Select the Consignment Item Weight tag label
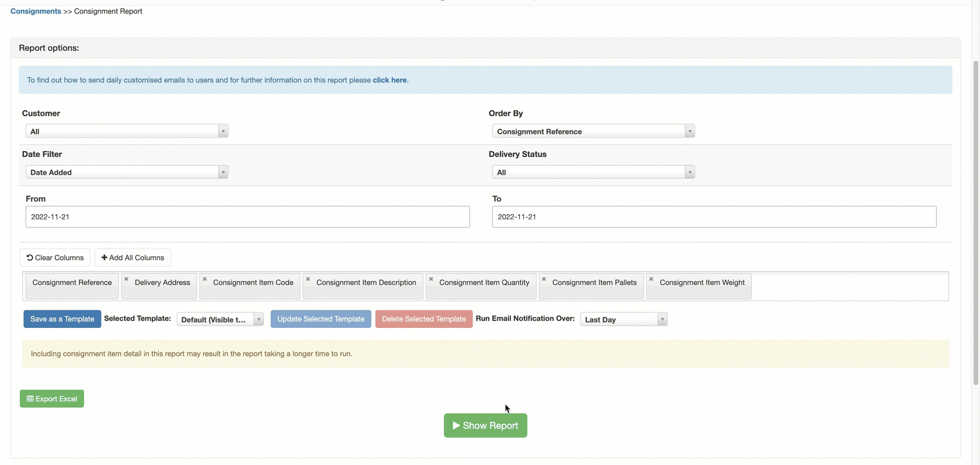The height and width of the screenshot is (465, 980). (x=702, y=282)
